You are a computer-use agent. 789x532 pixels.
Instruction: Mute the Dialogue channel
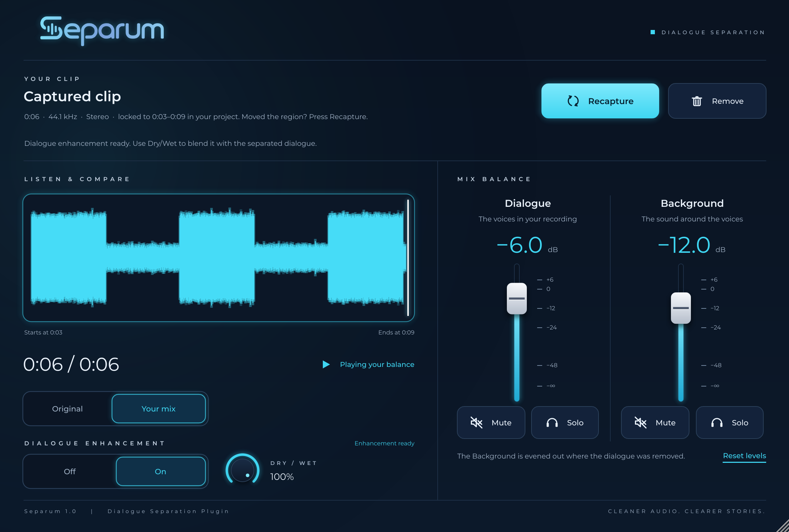click(491, 423)
